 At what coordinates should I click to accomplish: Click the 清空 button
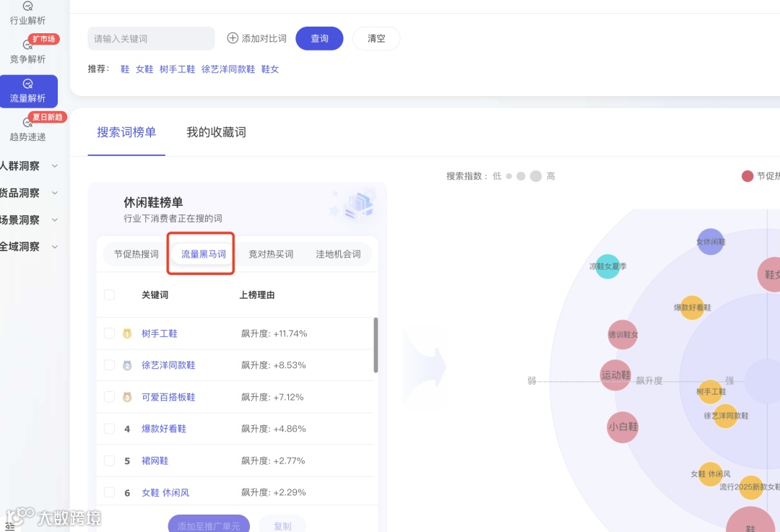[x=376, y=38]
